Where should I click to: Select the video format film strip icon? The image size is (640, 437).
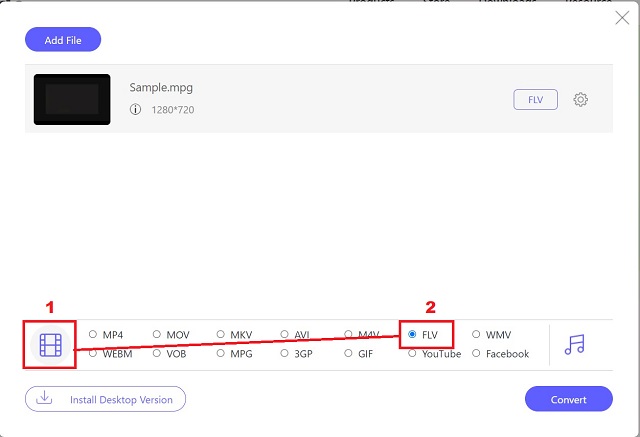(x=51, y=345)
